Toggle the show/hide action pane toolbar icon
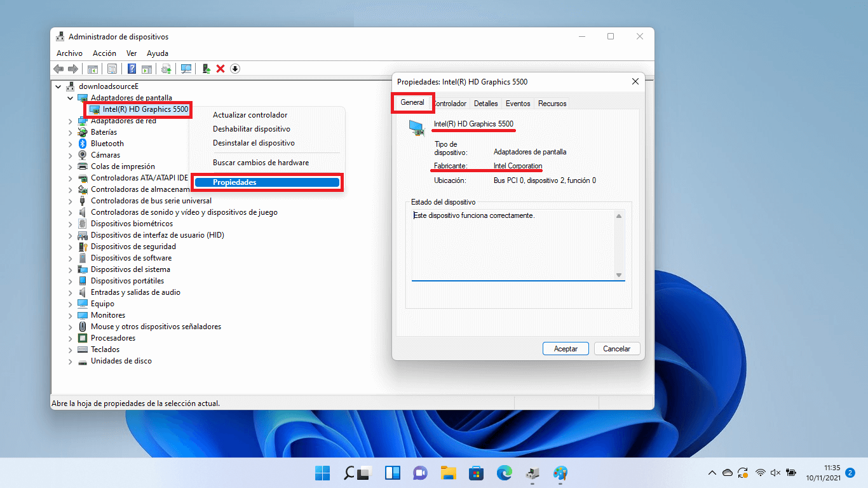 [x=146, y=69]
